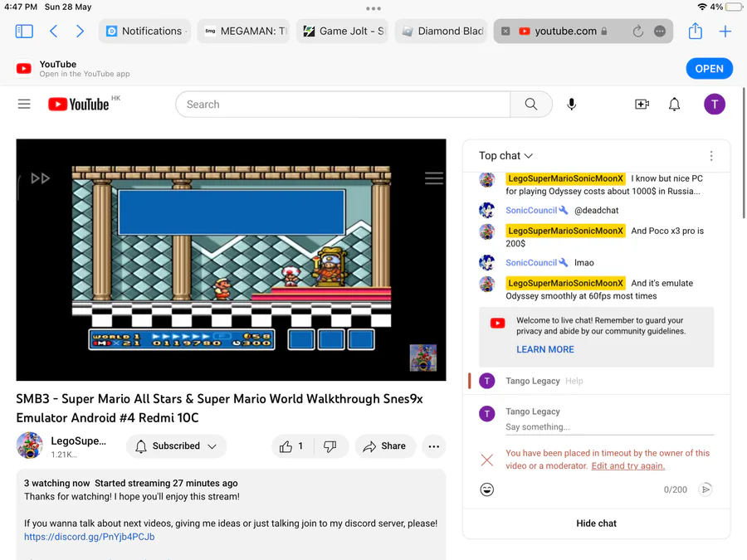Share this video
This screenshot has width=747, height=560.
(x=385, y=446)
